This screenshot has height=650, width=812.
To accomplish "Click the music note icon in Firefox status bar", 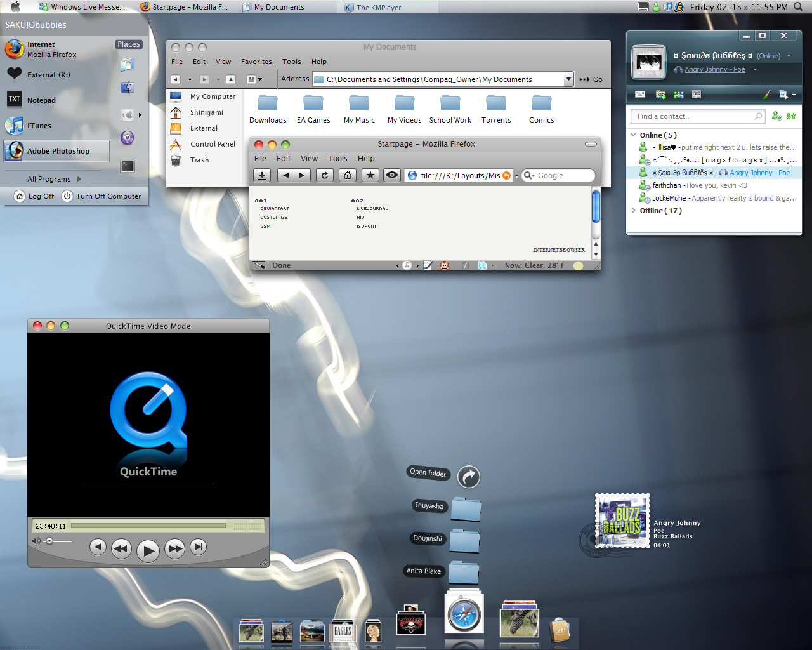I will click(407, 265).
